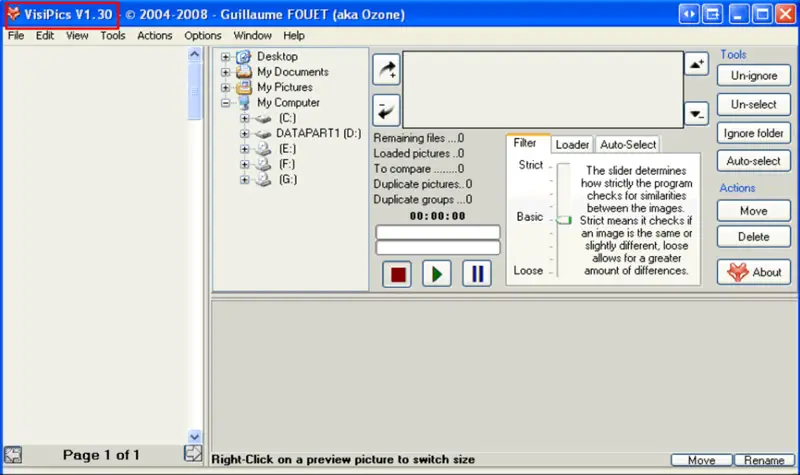
Task: Open the About dialog
Action: (754, 272)
